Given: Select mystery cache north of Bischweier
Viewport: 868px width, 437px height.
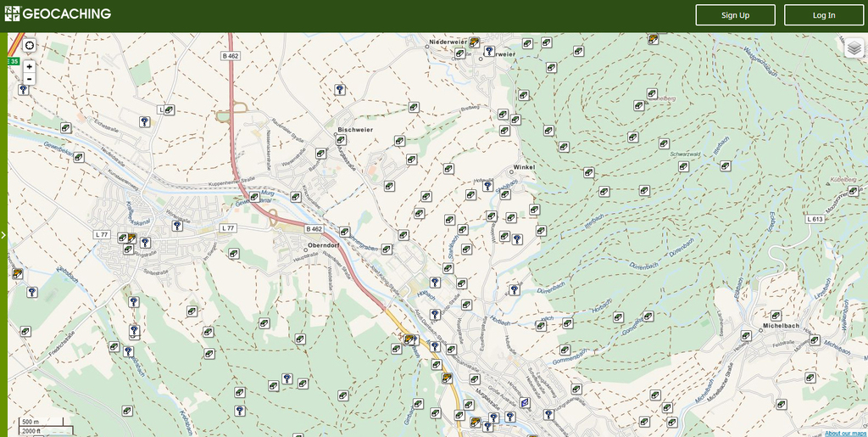Looking at the screenshot, I should click(x=340, y=89).
